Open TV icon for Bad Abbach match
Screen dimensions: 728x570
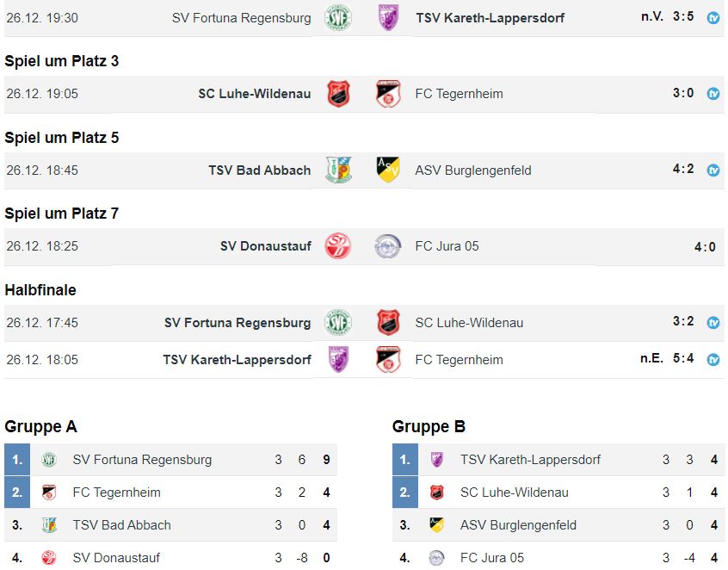pos(713,170)
